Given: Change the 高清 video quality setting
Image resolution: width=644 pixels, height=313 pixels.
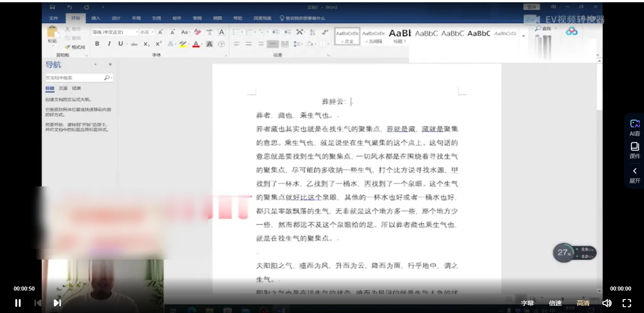Looking at the screenshot, I should pyautogui.click(x=583, y=303).
